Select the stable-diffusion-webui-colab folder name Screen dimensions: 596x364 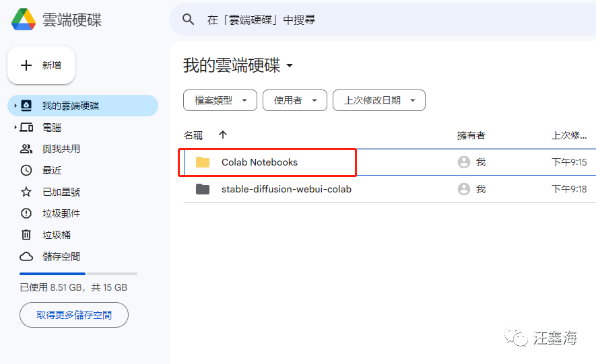coord(286,189)
